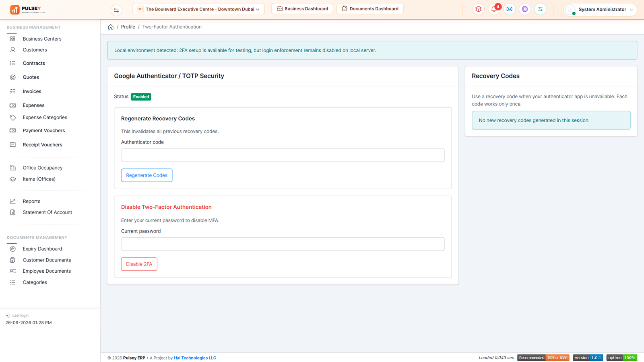Click the Office Occupancy building icon

[x=13, y=168]
